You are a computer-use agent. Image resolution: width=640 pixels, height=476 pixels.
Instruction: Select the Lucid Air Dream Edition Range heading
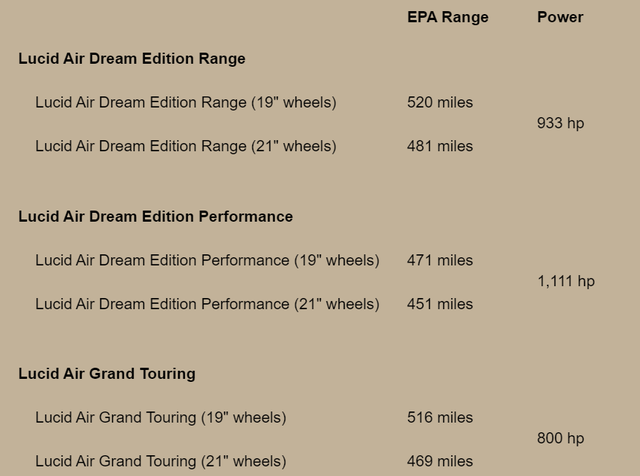click(131, 59)
